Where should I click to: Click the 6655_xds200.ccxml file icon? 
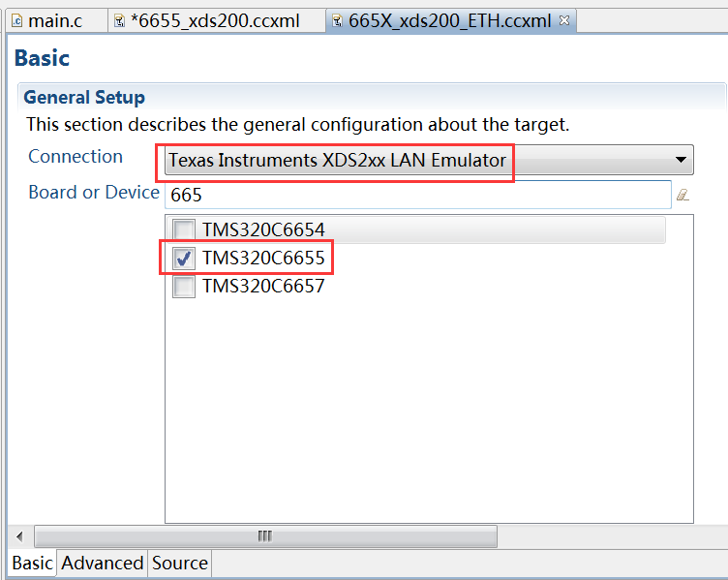coord(119,21)
